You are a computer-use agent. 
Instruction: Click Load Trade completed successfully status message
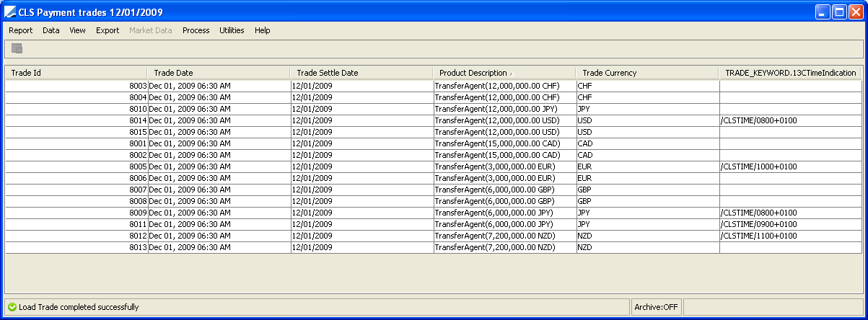tap(79, 307)
